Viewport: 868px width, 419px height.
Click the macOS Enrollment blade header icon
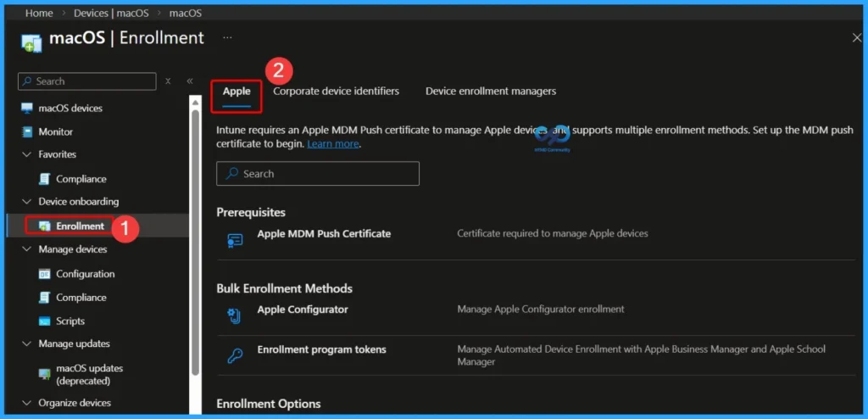(x=31, y=42)
